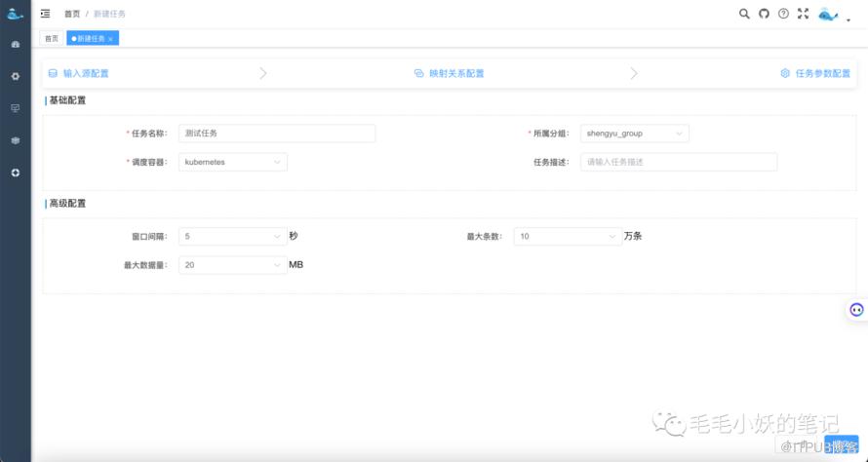This screenshot has width=868, height=462.
Task: Click the 任务描述 input field
Action: tap(678, 162)
